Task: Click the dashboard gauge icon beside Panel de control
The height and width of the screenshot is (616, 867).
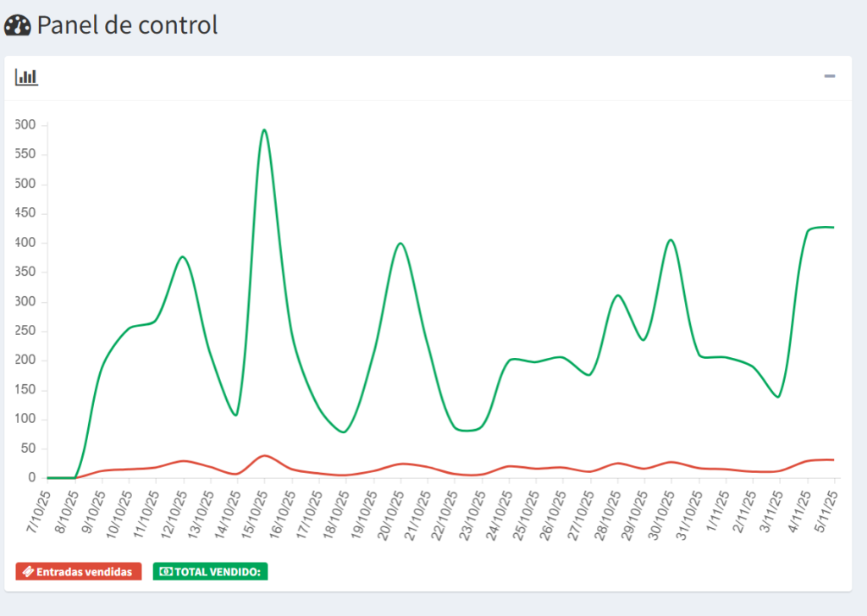Action: (x=18, y=25)
